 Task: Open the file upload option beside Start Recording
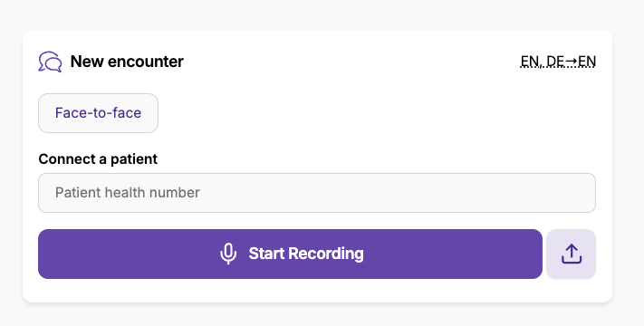pos(571,254)
